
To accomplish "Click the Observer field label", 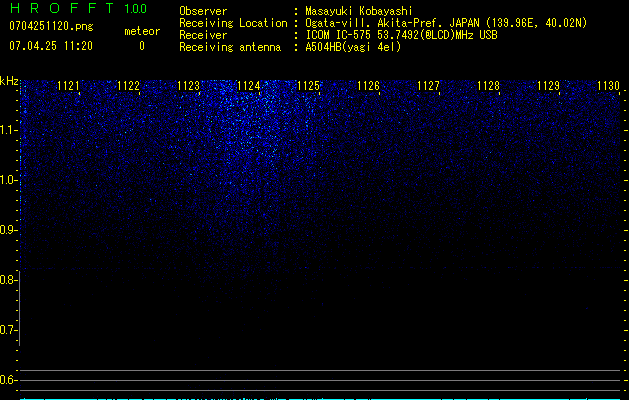I will (203, 11).
